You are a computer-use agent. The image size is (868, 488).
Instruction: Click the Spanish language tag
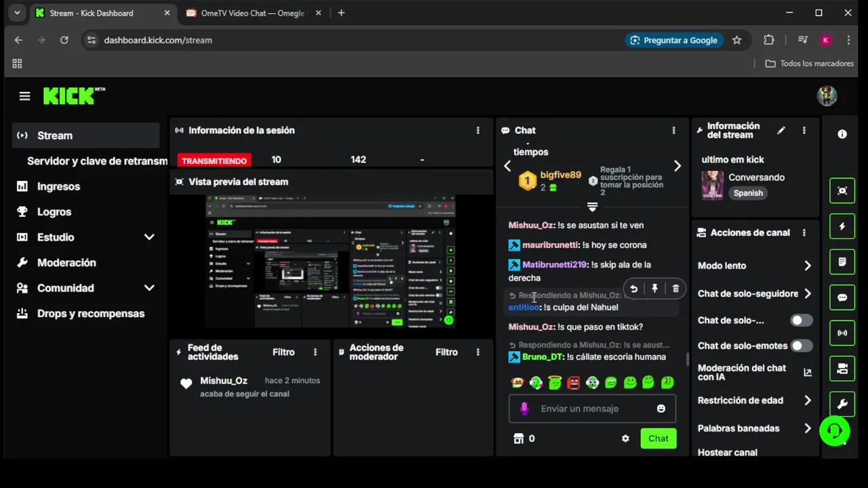(748, 193)
